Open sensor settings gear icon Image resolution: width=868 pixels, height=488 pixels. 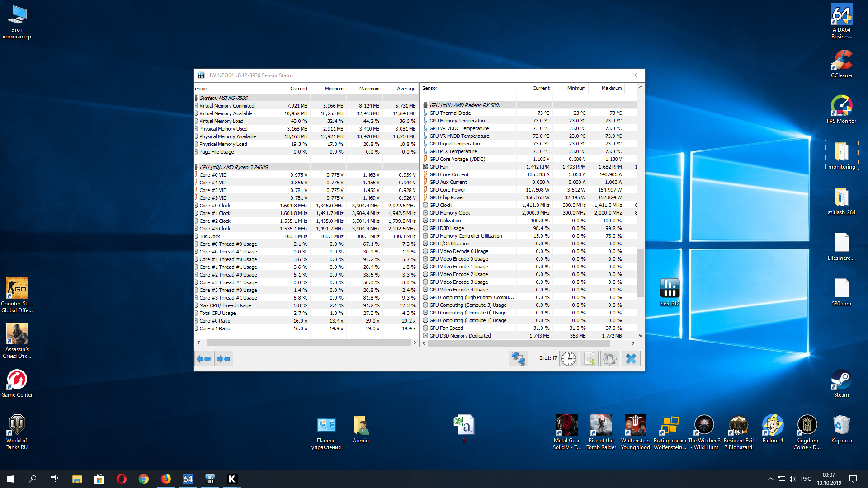(609, 359)
